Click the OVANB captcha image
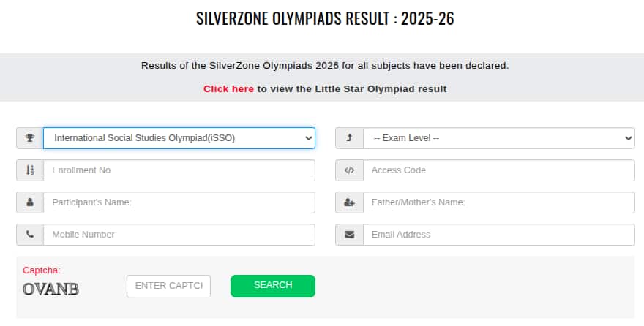Viewport: 644px width, 326px height. (x=50, y=289)
